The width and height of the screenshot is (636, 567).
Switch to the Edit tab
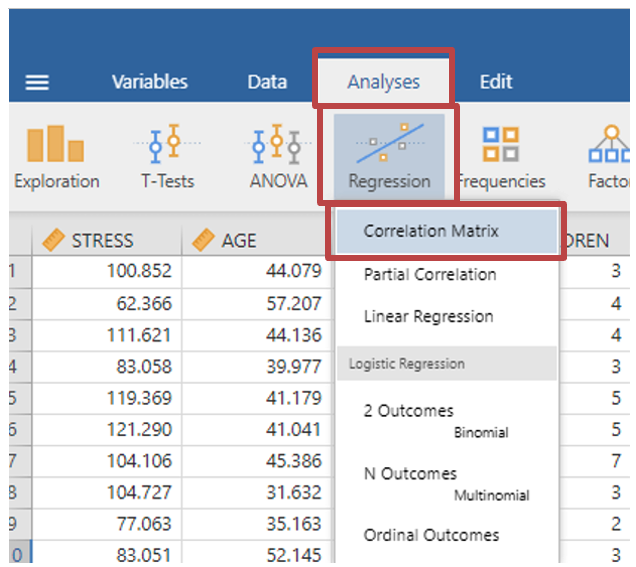coord(496,83)
